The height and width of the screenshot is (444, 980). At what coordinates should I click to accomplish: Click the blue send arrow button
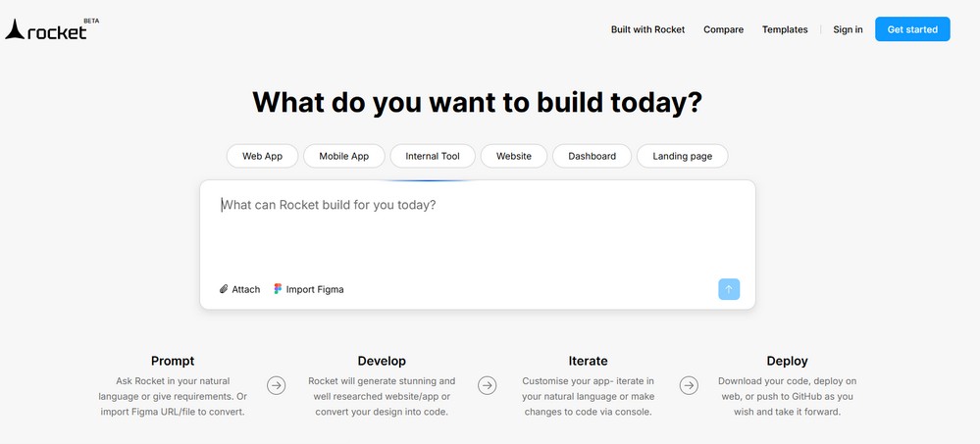click(729, 289)
